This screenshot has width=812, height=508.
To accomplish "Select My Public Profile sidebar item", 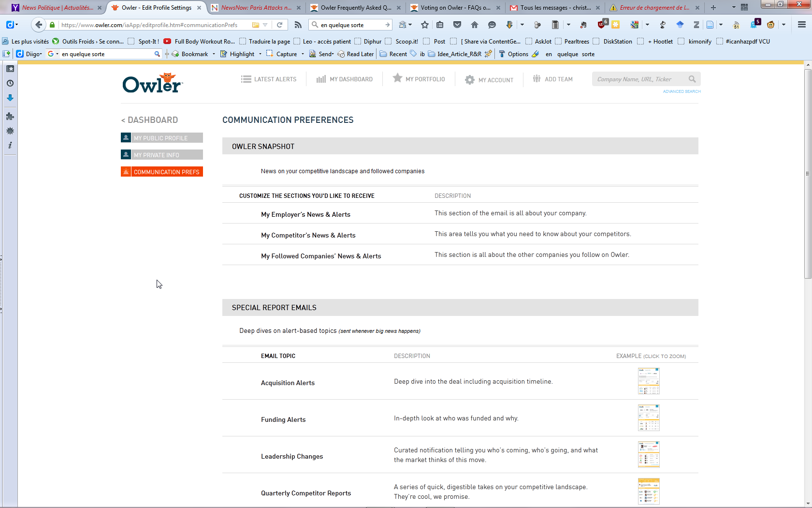I will (162, 138).
